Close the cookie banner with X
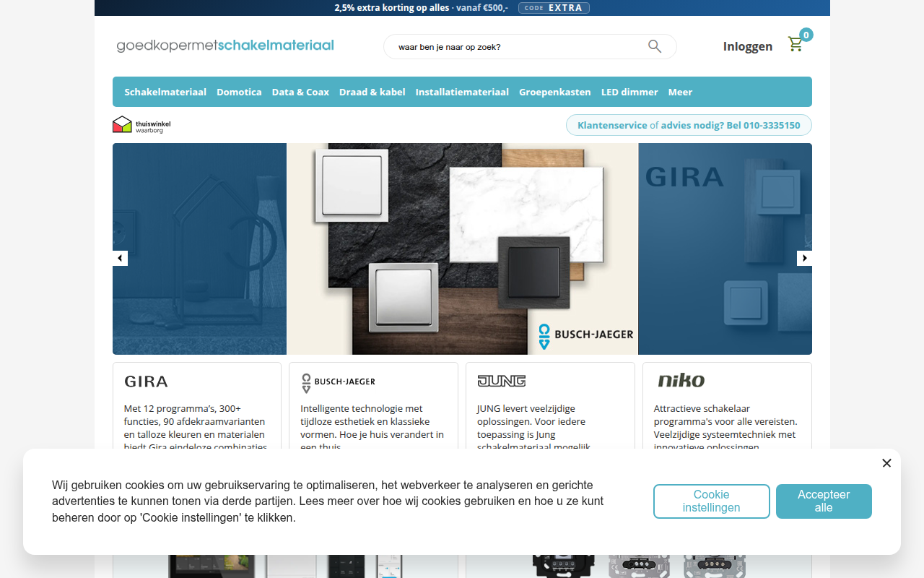The width and height of the screenshot is (924, 578). pyautogui.click(x=886, y=463)
